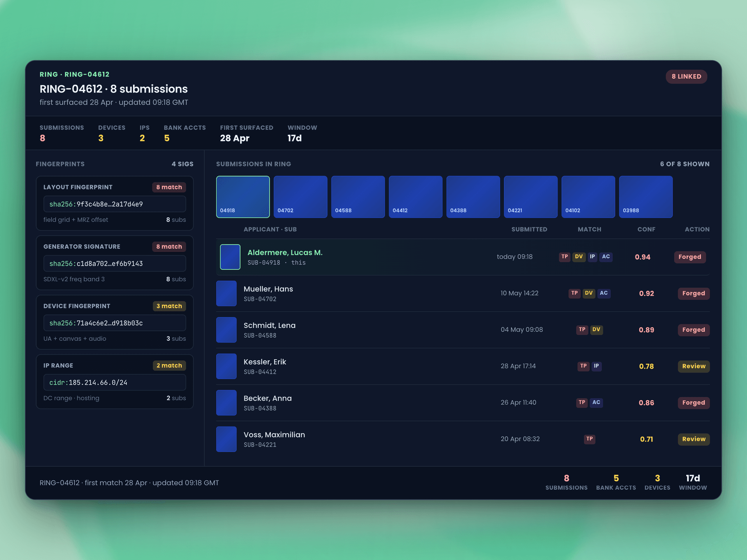747x560 pixels.
Task: Click the Review badge for Voss, Maximilian
Action: point(693,439)
